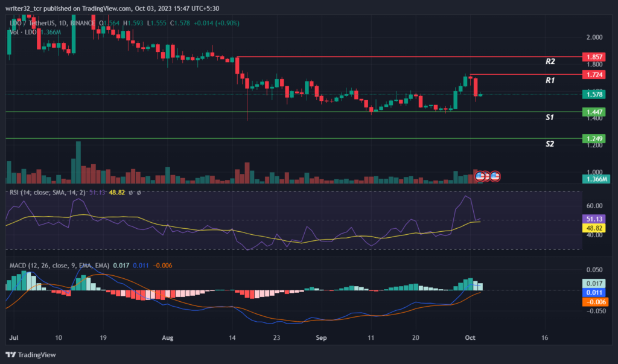Select the R1 resistance text label
This screenshot has height=364, width=618.
550,80
